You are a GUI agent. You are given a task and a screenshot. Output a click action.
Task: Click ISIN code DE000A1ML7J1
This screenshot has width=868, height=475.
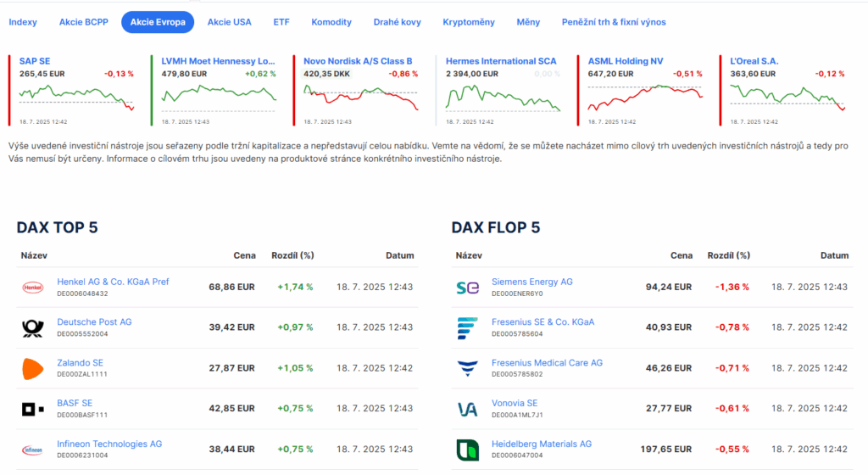[517, 415]
